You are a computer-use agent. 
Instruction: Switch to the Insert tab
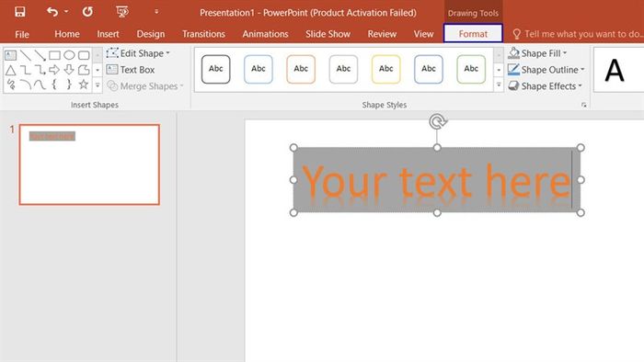coord(108,34)
